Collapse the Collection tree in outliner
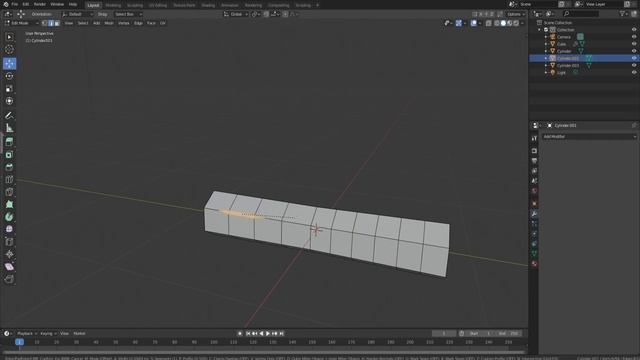Viewport: 640px width, 360px height. pos(539,29)
